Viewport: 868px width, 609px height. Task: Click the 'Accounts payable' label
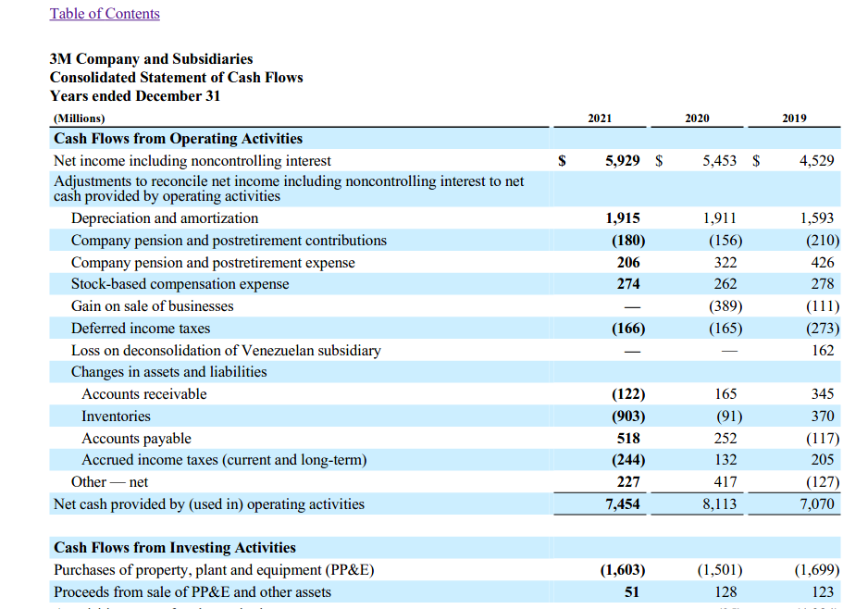136,439
